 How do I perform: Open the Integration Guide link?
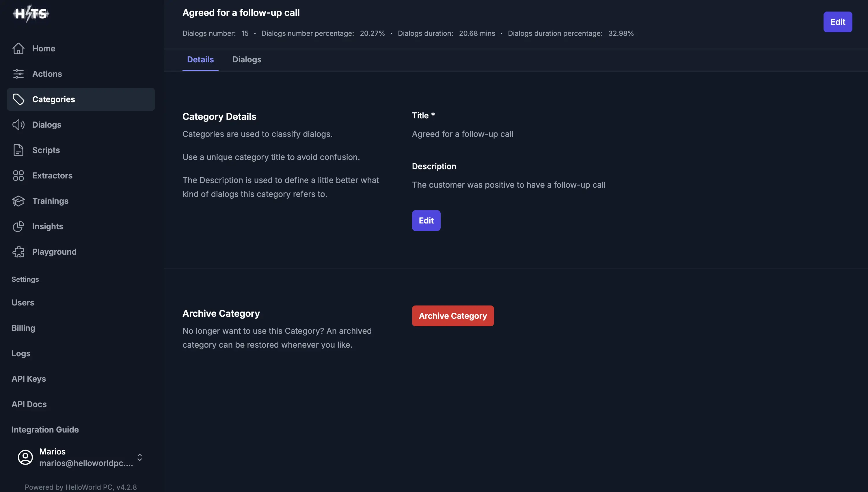click(x=45, y=429)
